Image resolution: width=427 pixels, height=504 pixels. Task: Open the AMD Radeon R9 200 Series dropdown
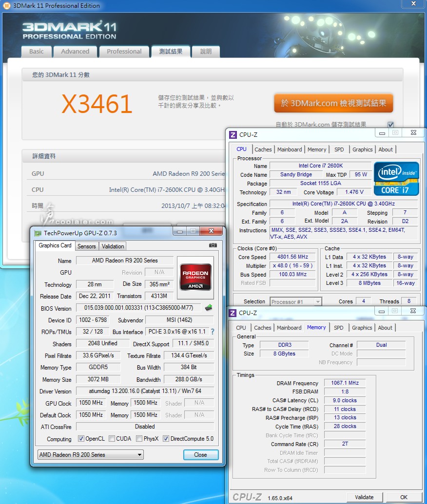click(90, 454)
